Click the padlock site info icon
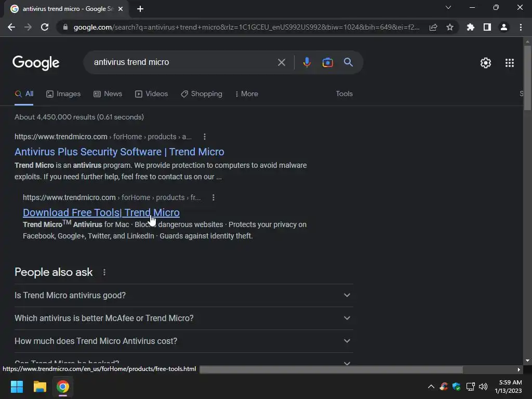The image size is (532, 399). (65, 27)
